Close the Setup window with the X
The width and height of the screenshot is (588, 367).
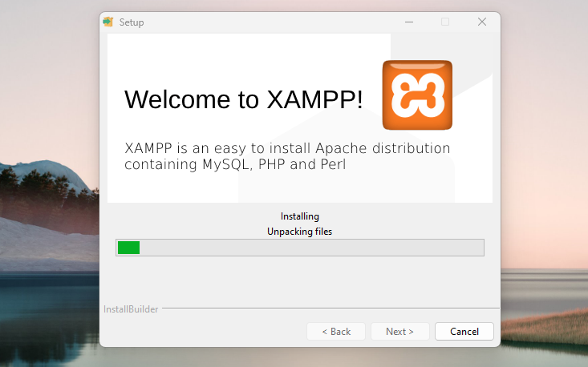click(482, 22)
